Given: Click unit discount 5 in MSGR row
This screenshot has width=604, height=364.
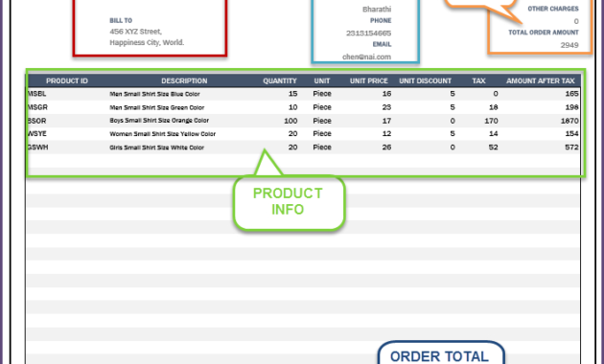Looking at the screenshot, I should (453, 107).
